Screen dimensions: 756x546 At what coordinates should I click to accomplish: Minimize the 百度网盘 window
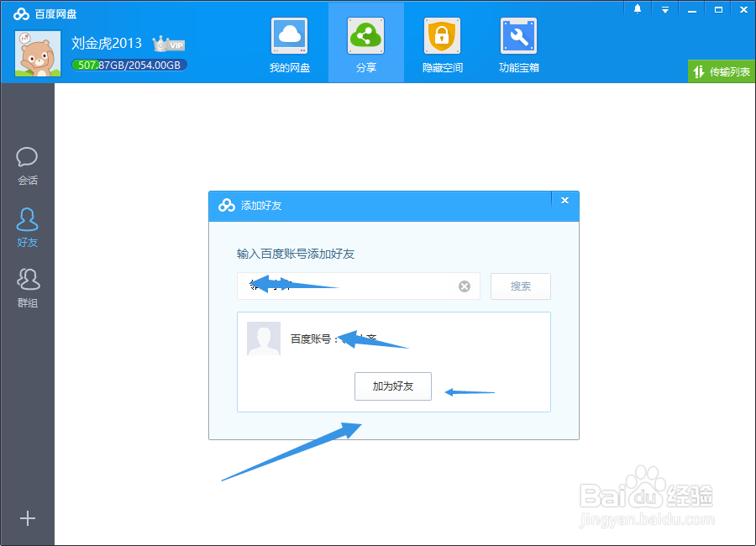pos(692,9)
